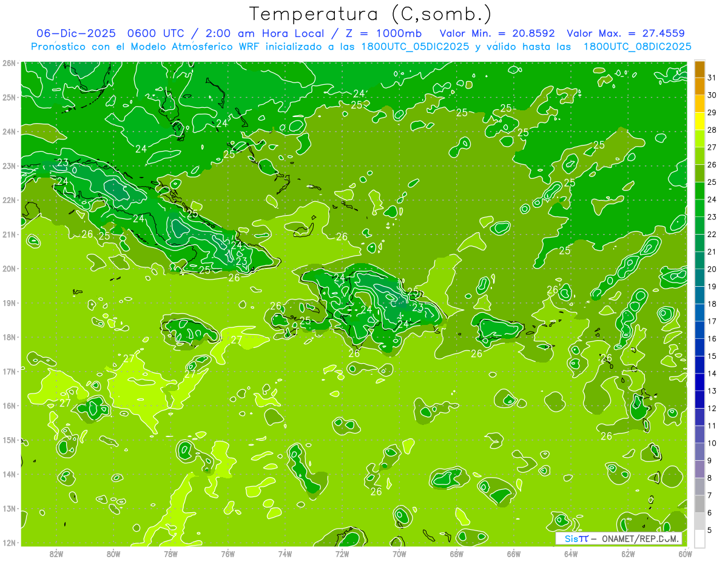Click the "74W" longitude axis label

(285, 553)
